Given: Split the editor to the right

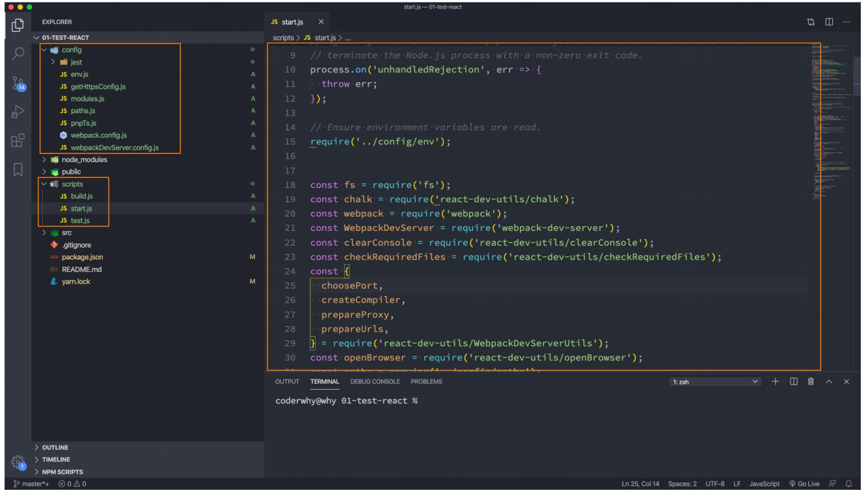Looking at the screenshot, I should pyautogui.click(x=829, y=22).
